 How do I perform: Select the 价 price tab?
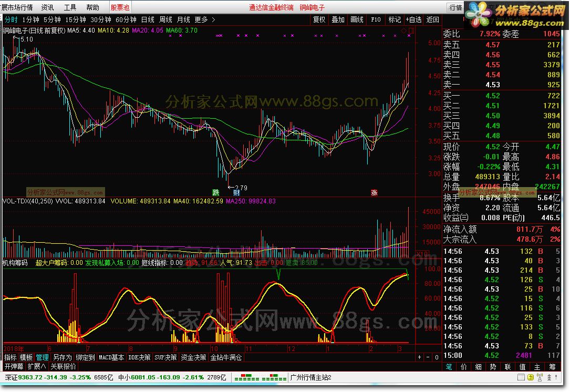pos(464,367)
